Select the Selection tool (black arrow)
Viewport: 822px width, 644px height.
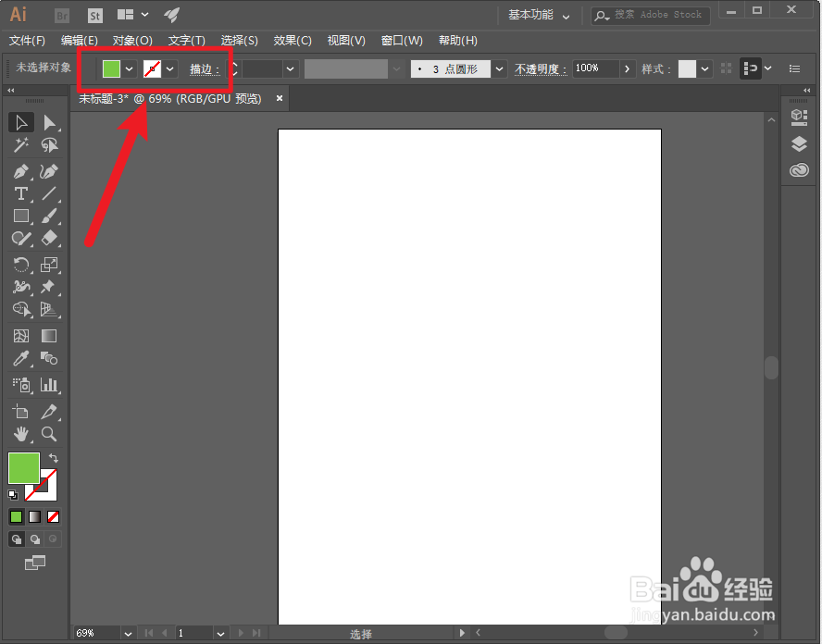tap(21, 123)
